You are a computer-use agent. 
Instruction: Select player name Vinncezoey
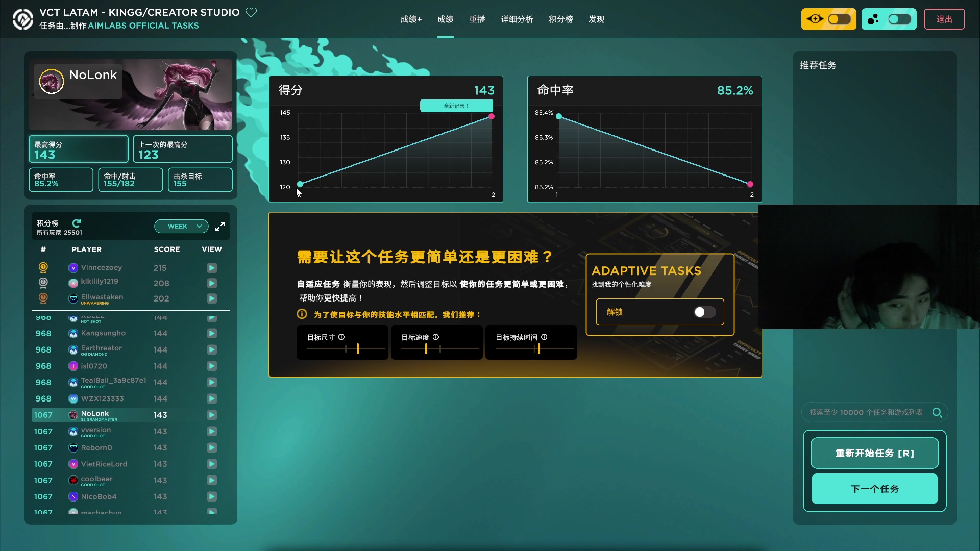102,267
